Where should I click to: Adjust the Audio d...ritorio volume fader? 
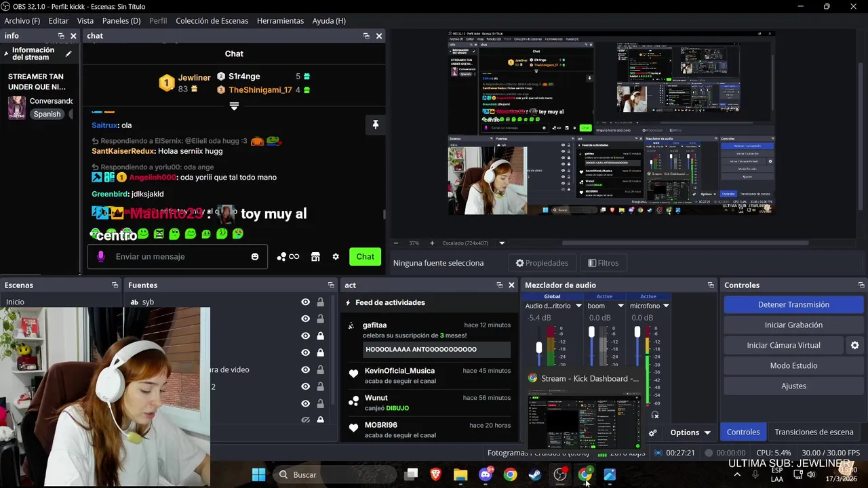[539, 348]
